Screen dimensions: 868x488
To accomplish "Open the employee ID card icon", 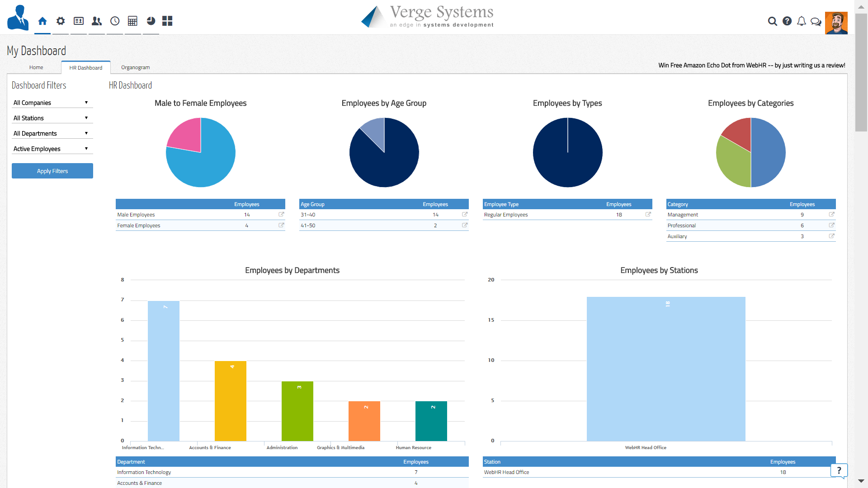I will 79,21.
